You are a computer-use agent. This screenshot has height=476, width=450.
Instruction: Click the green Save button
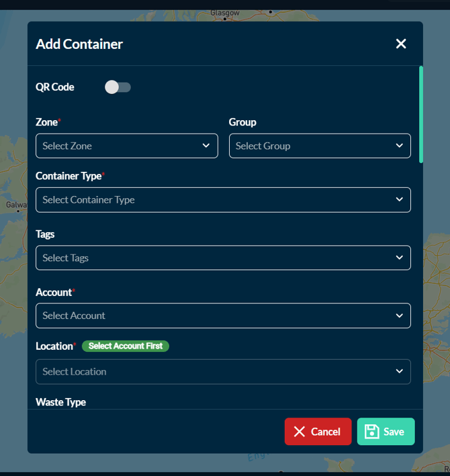coord(386,432)
